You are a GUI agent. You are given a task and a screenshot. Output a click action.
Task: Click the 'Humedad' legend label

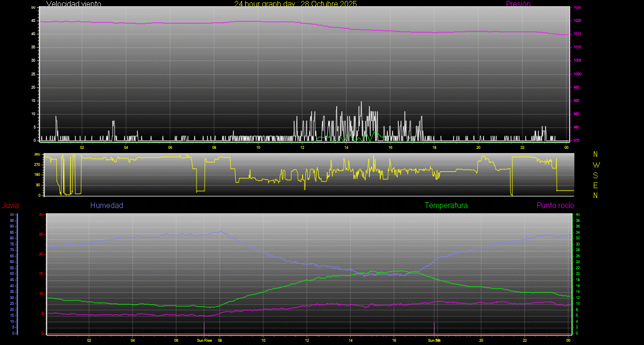107,205
